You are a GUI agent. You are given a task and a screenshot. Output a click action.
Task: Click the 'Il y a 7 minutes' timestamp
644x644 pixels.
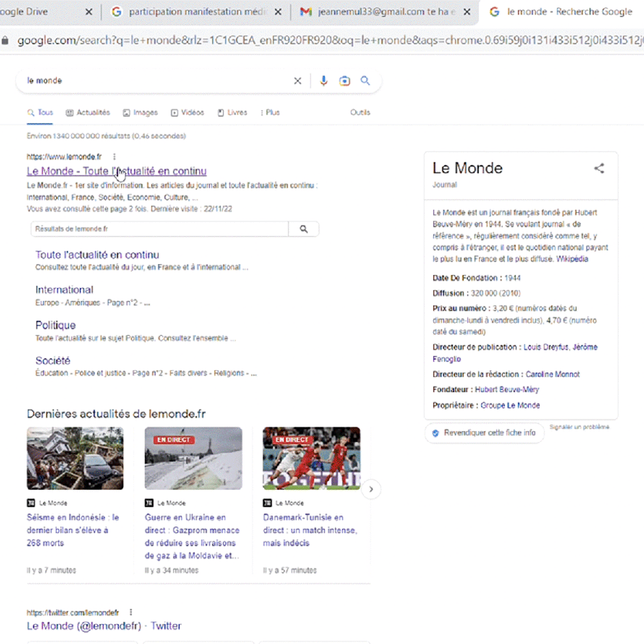coord(52,570)
